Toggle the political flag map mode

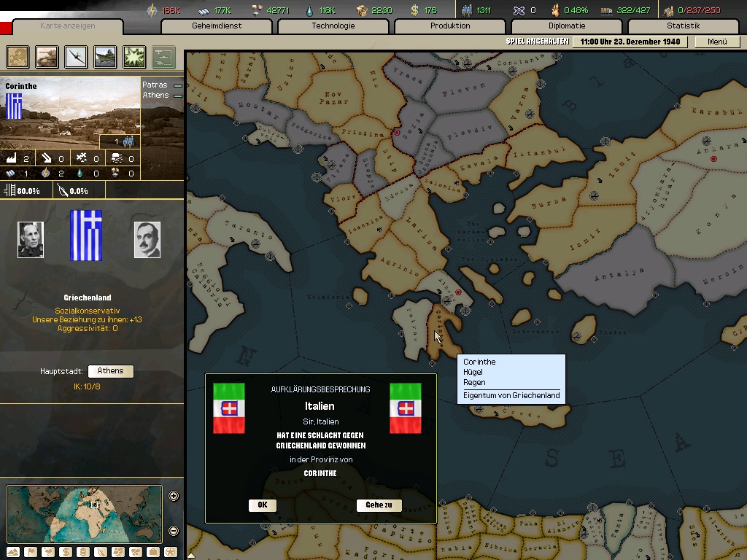(x=31, y=552)
